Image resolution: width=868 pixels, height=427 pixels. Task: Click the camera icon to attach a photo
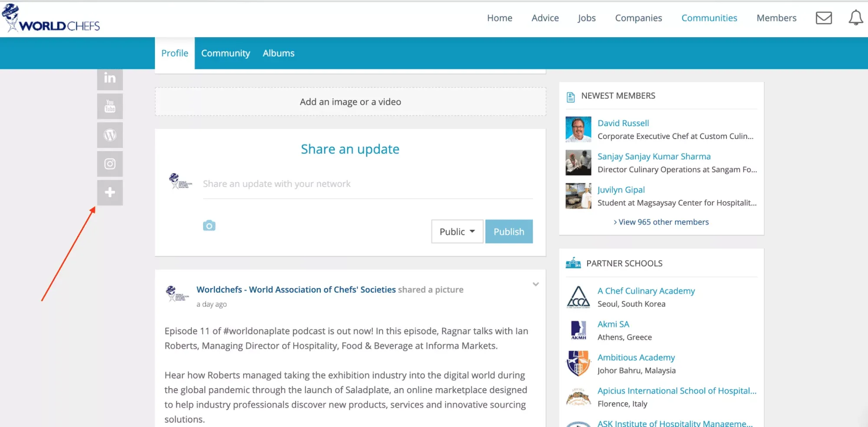click(x=209, y=225)
